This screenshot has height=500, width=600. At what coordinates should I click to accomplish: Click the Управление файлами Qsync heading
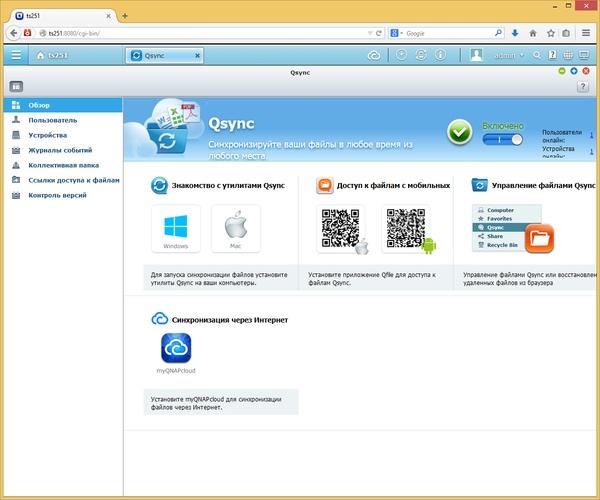(543, 186)
